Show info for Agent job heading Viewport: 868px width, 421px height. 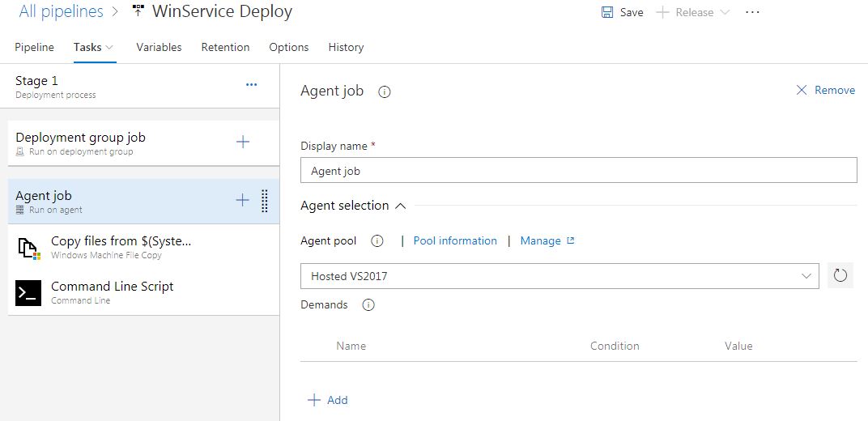[x=384, y=91]
